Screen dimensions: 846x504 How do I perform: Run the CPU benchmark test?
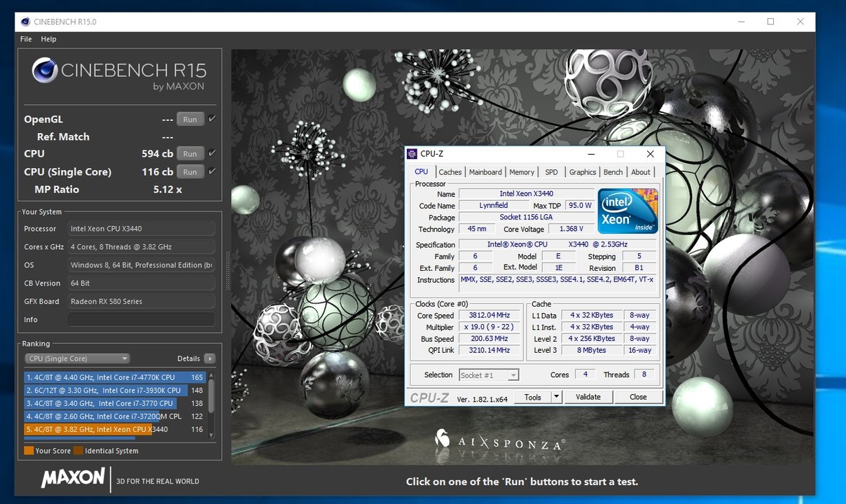[190, 153]
